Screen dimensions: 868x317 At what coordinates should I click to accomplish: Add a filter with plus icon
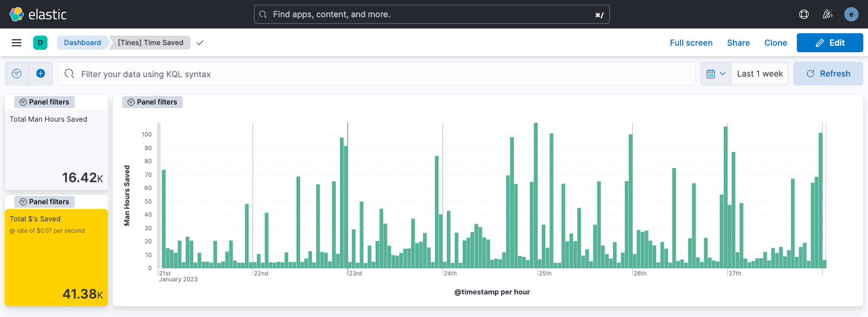coord(40,74)
